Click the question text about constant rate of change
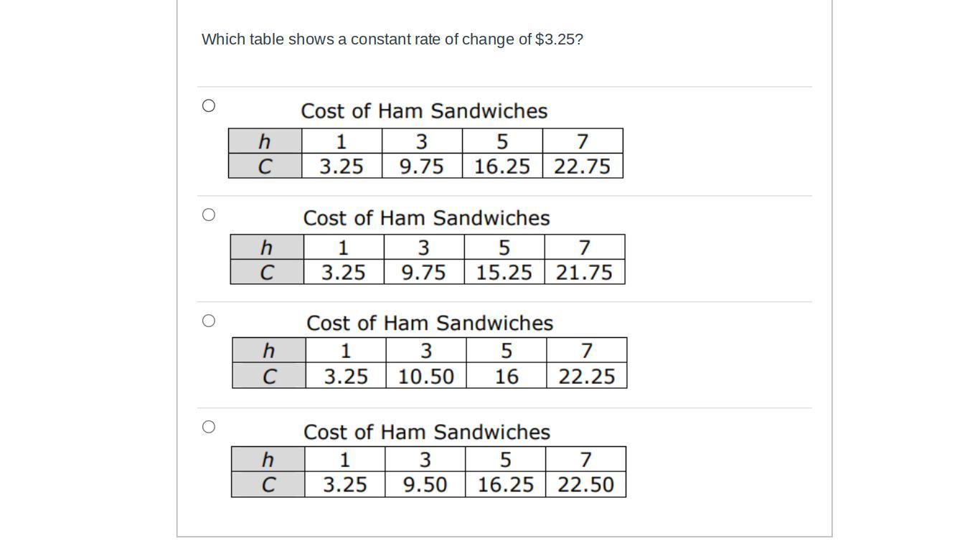This screenshot has height=551, width=980. (392, 39)
